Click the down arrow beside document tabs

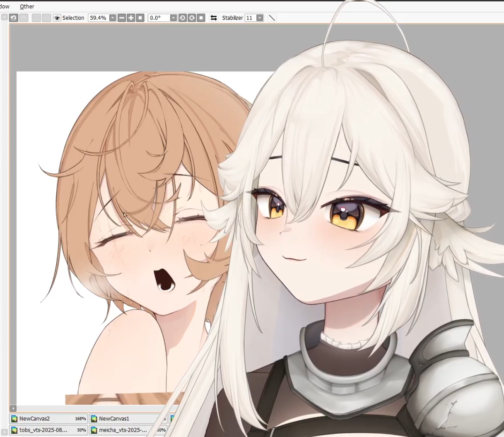click(4, 432)
